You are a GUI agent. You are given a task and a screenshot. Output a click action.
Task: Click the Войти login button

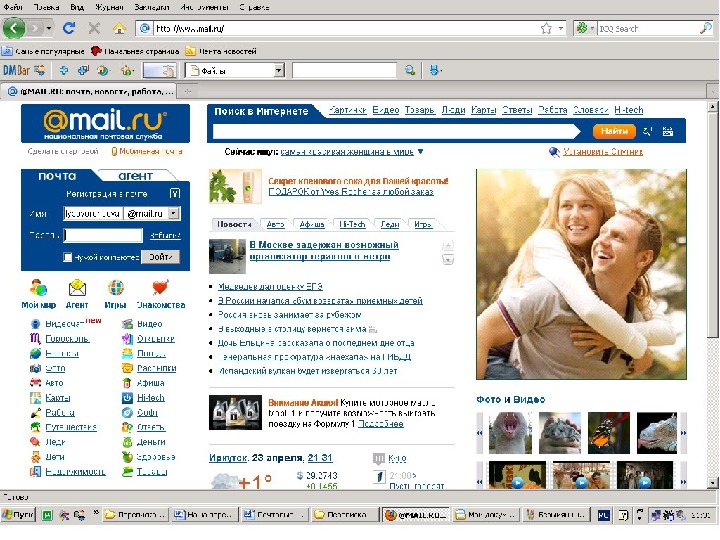tap(160, 257)
